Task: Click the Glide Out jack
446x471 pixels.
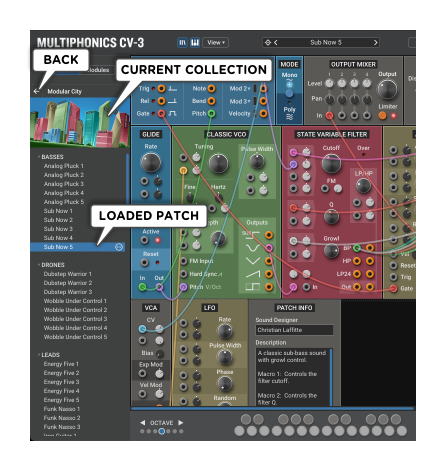Action: point(159,287)
